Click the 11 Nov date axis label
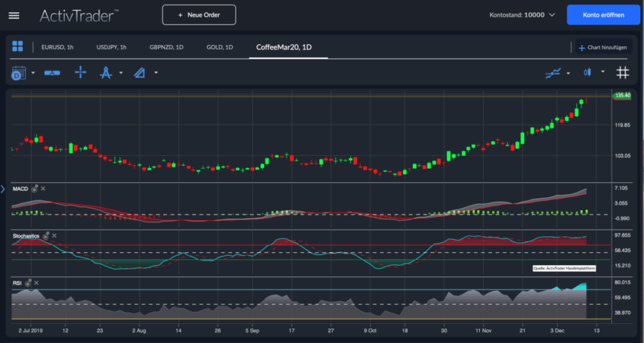644x343 pixels. tap(483, 330)
